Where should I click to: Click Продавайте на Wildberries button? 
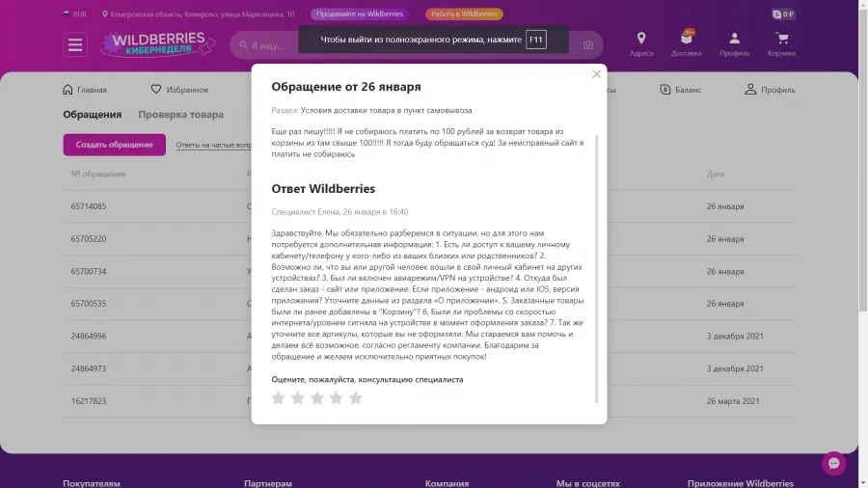tap(360, 14)
